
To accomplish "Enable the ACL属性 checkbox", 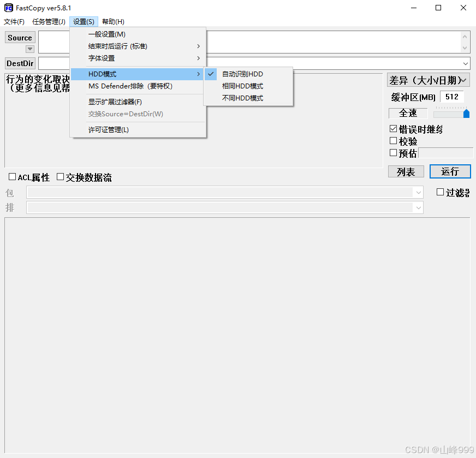I will click(x=12, y=177).
